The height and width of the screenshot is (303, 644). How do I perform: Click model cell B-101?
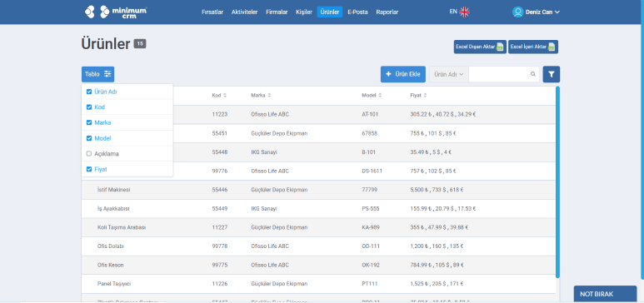(x=370, y=151)
